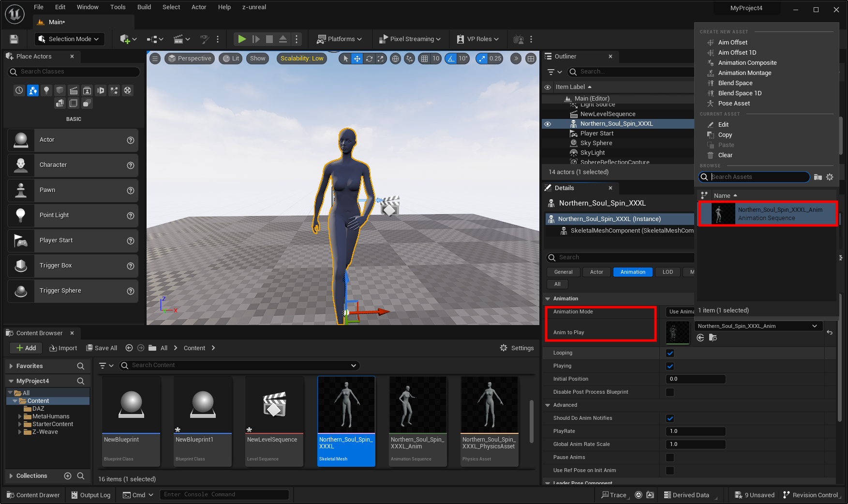This screenshot has height=504, width=848.
Task: Enable Use Ref Pose on Init Anim checkbox
Action: (x=670, y=471)
